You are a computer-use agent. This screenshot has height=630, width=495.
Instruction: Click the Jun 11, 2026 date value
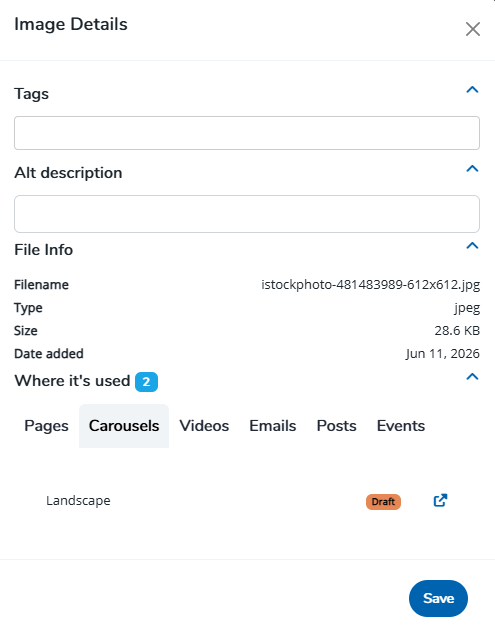pos(443,354)
